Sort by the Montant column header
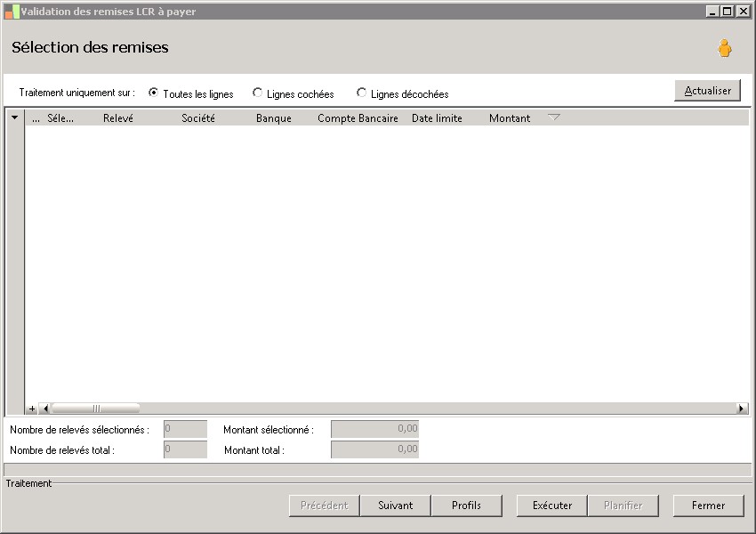This screenshot has width=756, height=534. coord(510,118)
